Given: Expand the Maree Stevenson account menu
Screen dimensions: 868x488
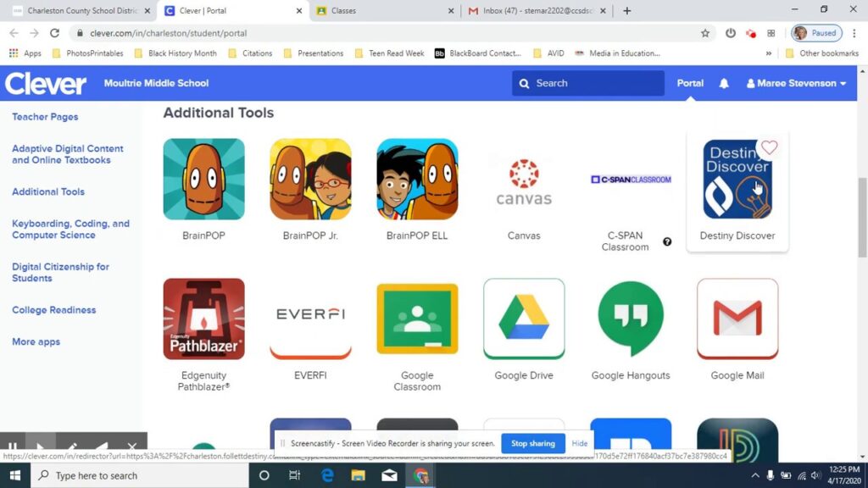Looking at the screenshot, I should (x=796, y=84).
